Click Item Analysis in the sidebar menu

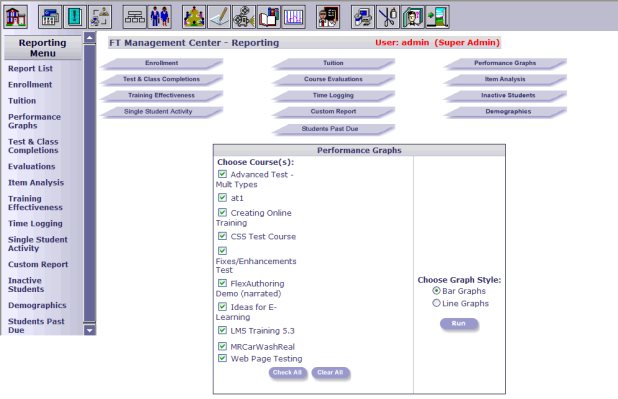tap(36, 183)
